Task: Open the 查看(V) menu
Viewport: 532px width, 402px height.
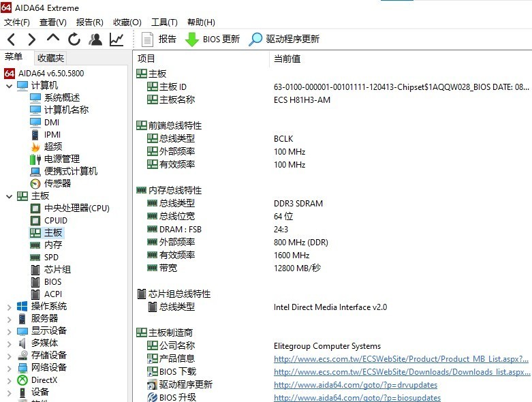Action: click(x=53, y=22)
